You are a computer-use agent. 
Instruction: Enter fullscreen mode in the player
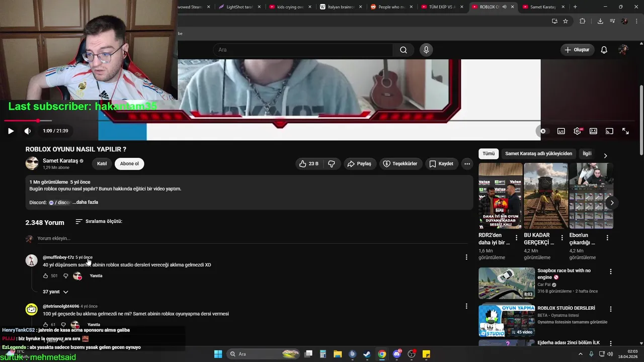(x=625, y=131)
